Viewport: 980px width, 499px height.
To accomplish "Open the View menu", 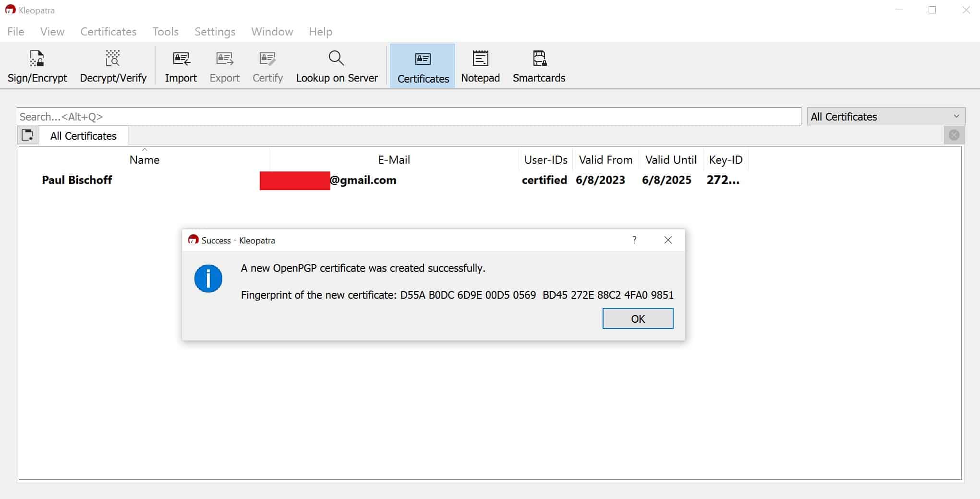I will [x=52, y=32].
